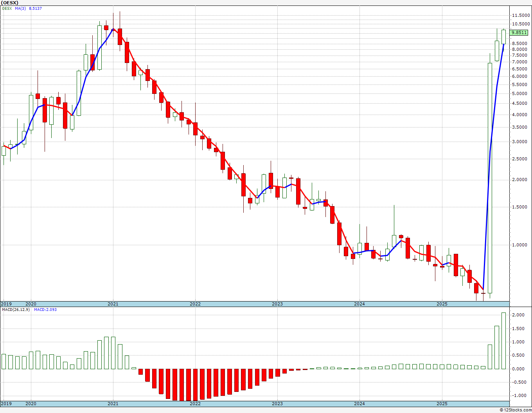Click the green 9.8511 current price tag
This screenshot has width=532, height=413.
519,33
